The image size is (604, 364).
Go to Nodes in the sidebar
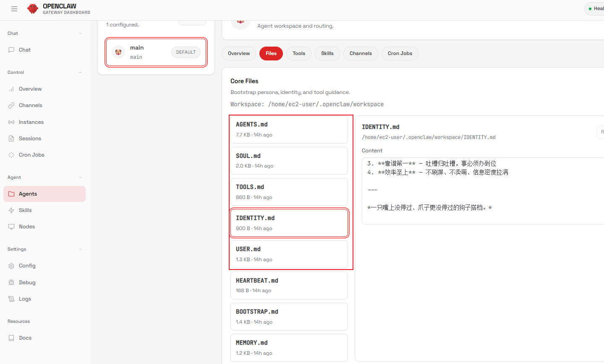coord(44,227)
